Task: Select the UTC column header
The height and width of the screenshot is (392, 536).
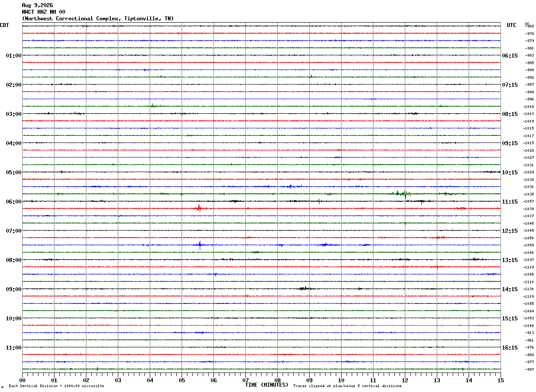Action: coord(512,25)
